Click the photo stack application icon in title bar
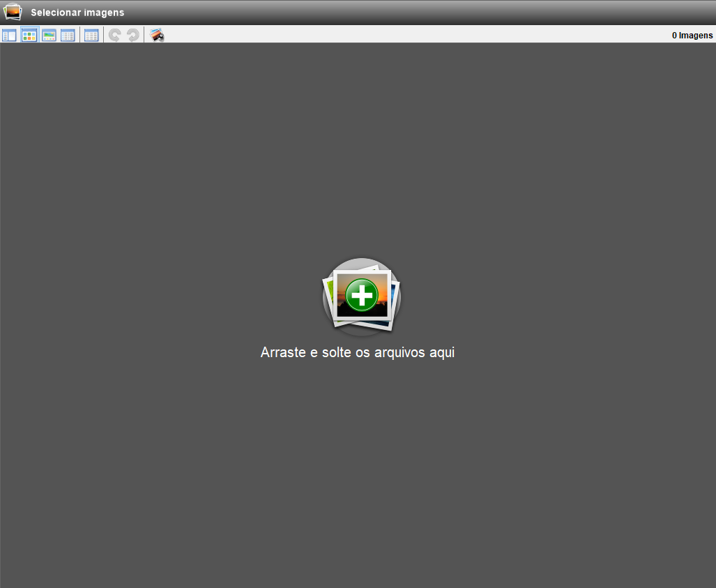716x588 pixels. [x=13, y=12]
